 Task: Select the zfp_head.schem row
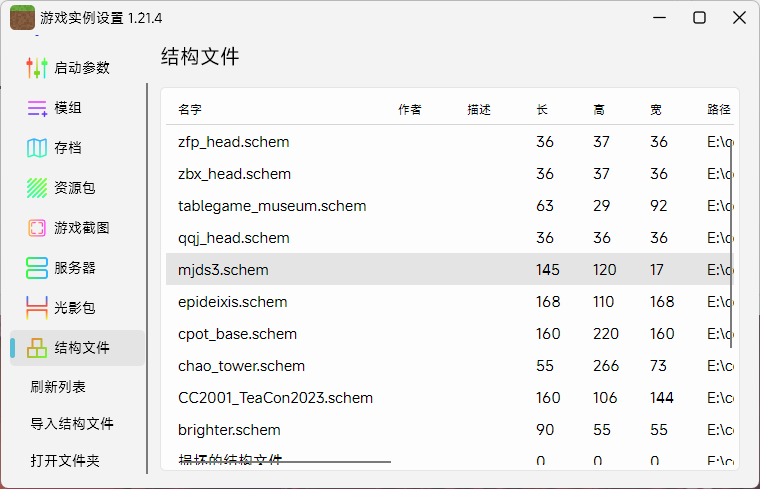234,142
